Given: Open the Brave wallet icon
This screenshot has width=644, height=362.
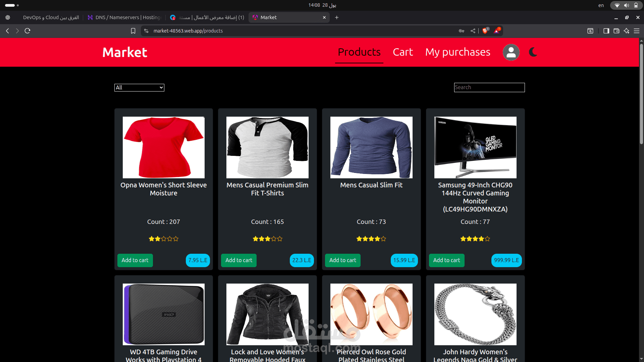Looking at the screenshot, I should click(616, 31).
